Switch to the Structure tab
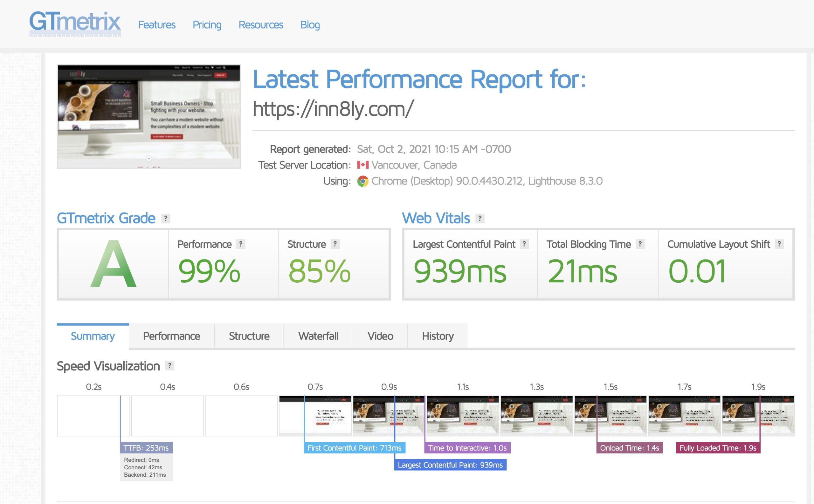 click(x=249, y=336)
